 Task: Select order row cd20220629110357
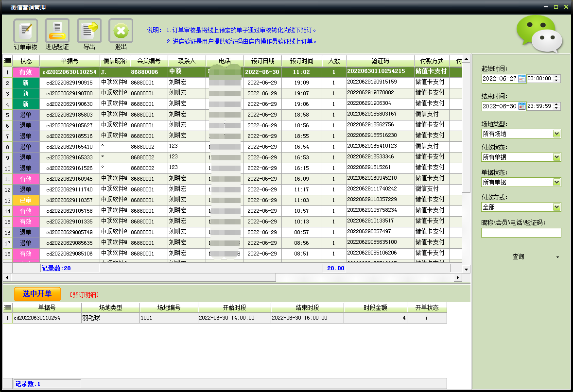tap(232, 200)
